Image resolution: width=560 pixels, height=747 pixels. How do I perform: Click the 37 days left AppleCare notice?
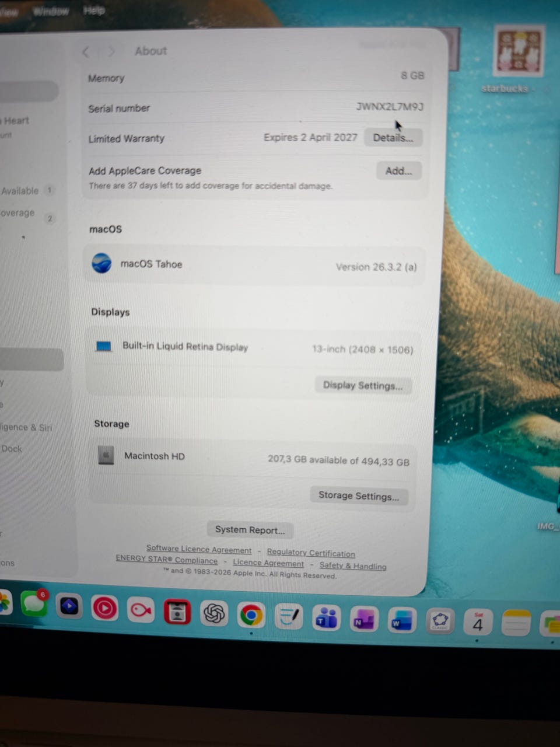tap(211, 186)
